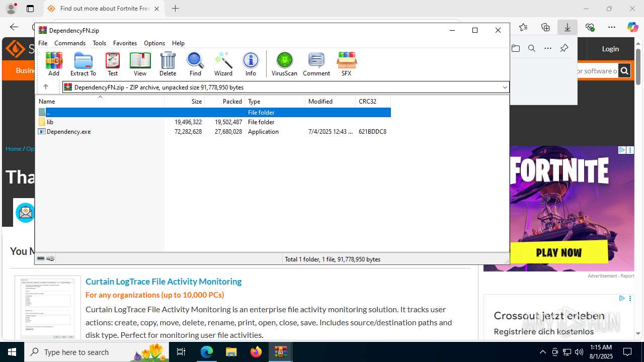This screenshot has height=362, width=644.
Task: Click the AdChoices icon on Fortnite ad
Action: click(x=622, y=150)
